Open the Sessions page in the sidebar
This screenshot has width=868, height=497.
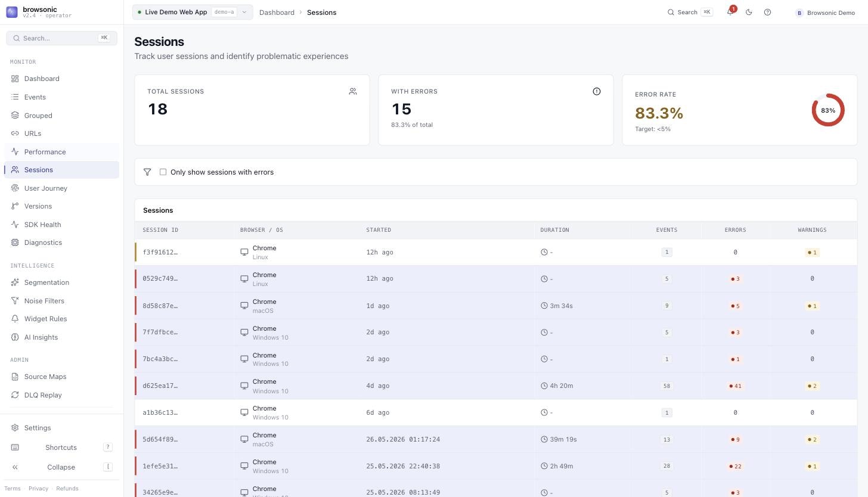[x=61, y=170]
